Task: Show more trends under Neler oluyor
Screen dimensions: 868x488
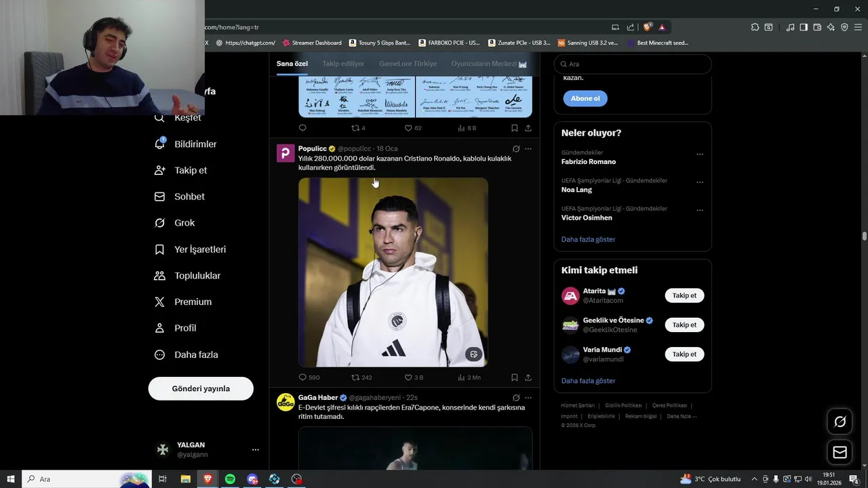Action: click(x=588, y=239)
